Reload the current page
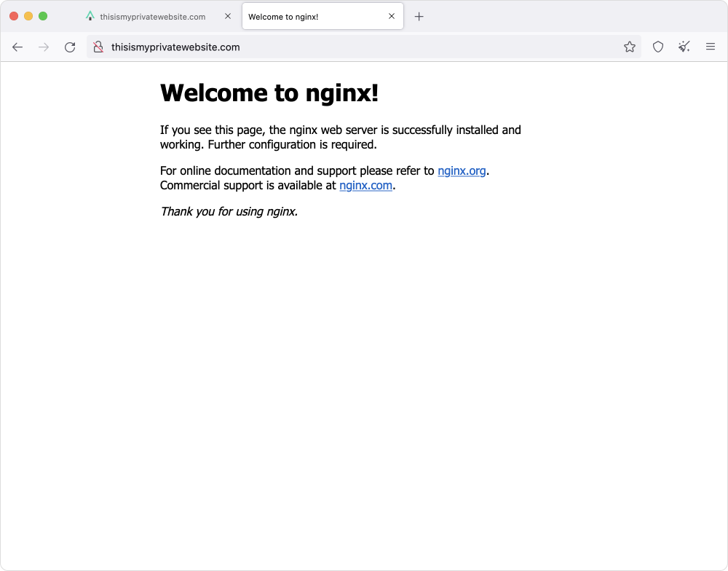Viewport: 728px width, 571px height. pyautogui.click(x=70, y=47)
